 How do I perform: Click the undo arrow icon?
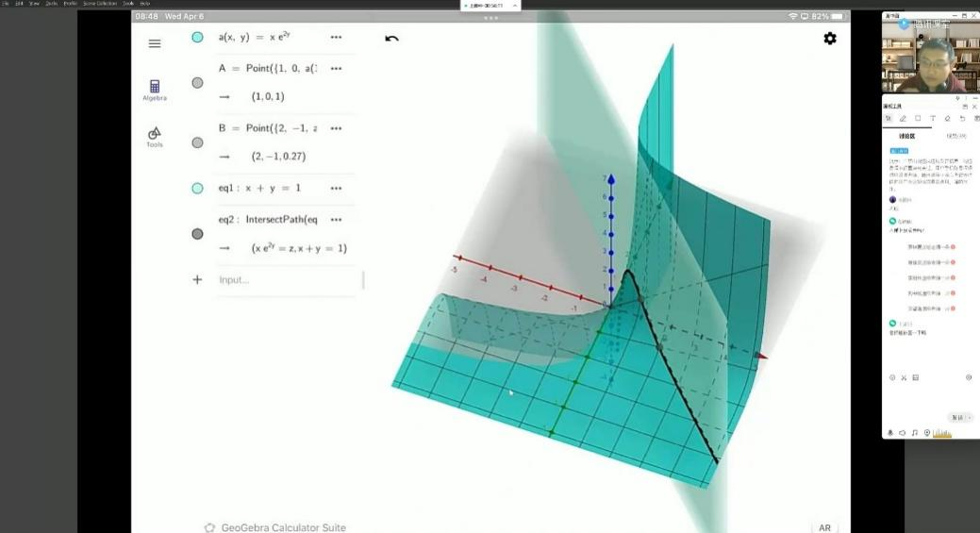pyautogui.click(x=392, y=39)
